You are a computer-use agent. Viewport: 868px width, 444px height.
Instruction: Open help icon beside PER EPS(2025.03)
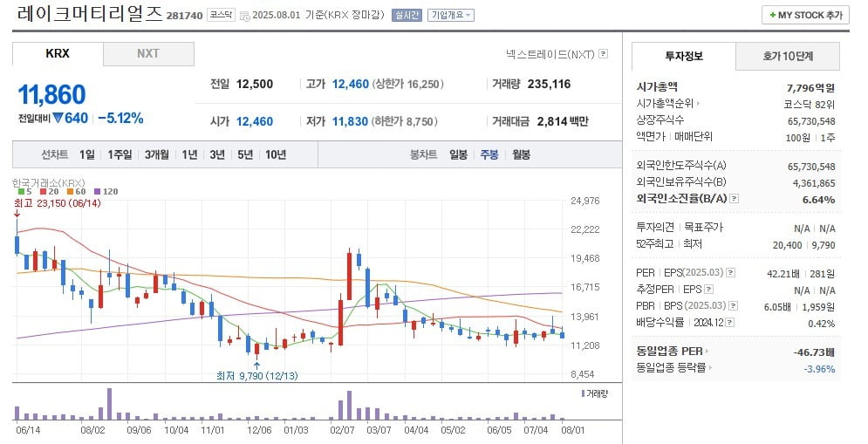click(x=731, y=272)
